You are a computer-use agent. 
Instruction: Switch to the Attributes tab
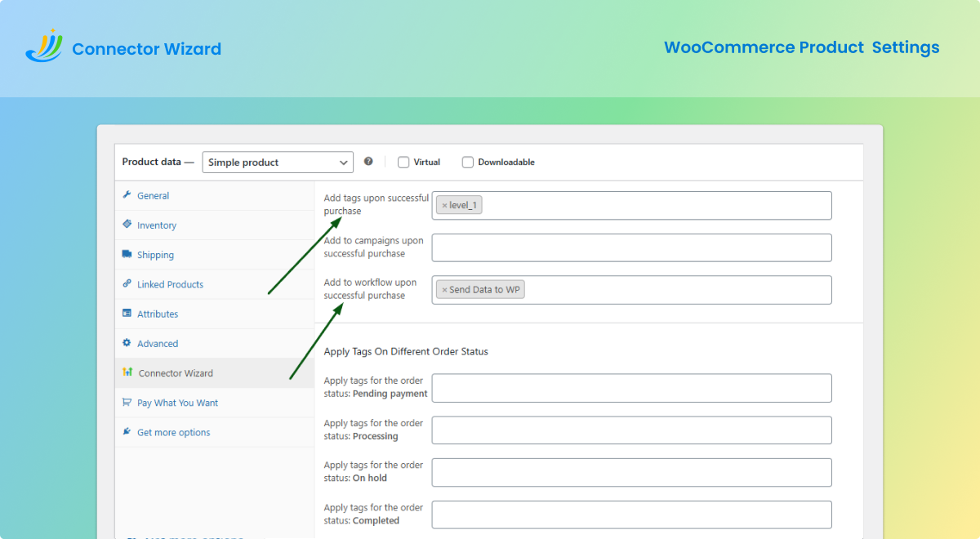(214, 314)
